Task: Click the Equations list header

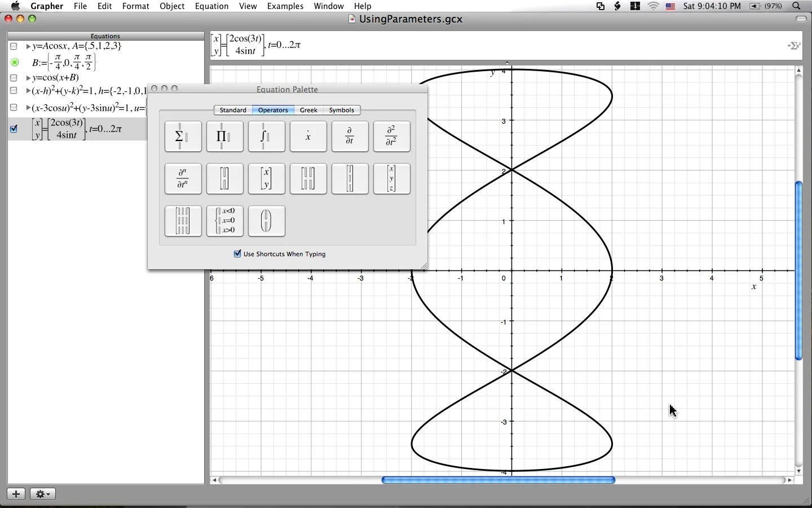Action: 105,36
